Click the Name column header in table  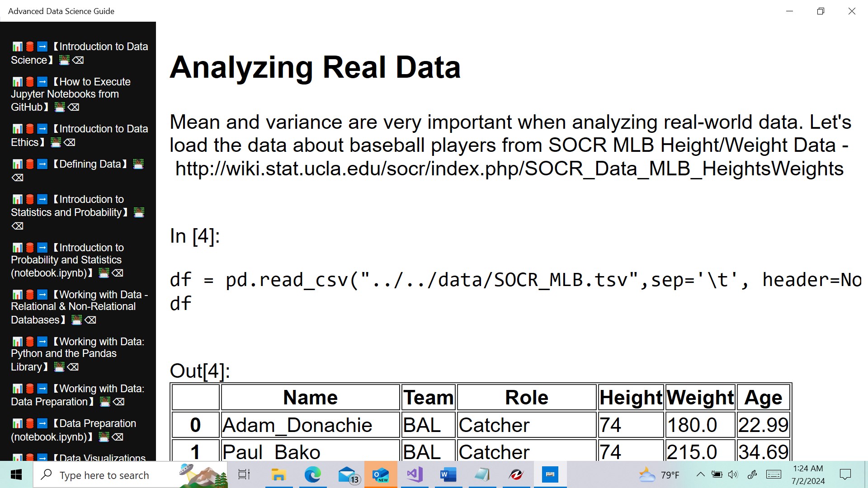(310, 398)
